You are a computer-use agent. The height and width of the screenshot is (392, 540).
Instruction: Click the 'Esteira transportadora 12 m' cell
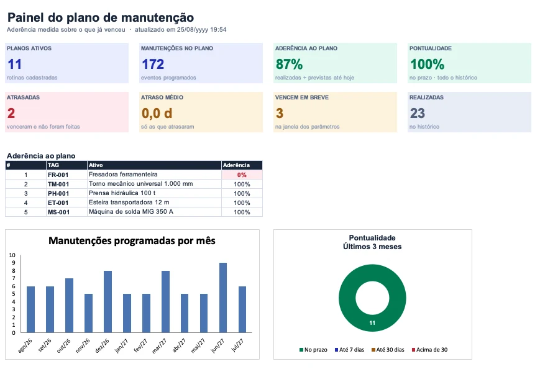tap(154, 203)
